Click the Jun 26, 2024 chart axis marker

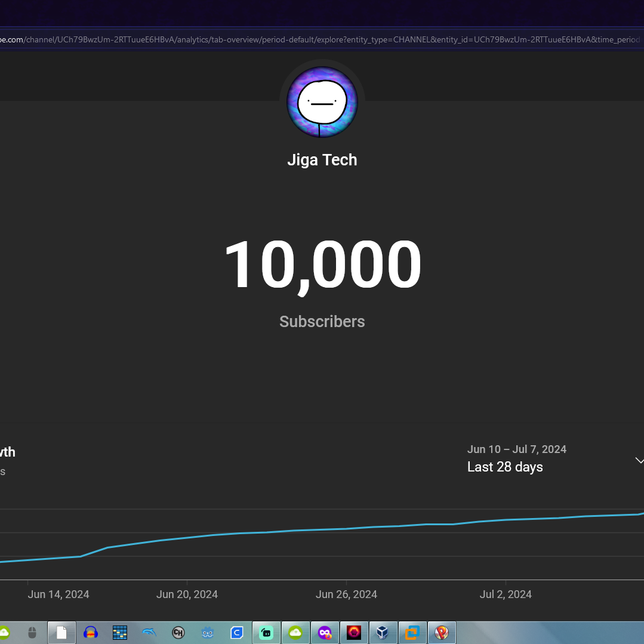pyautogui.click(x=346, y=594)
